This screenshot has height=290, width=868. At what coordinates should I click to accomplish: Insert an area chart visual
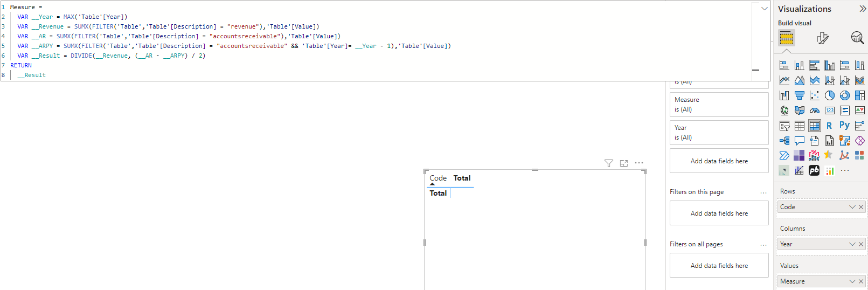[x=800, y=80]
